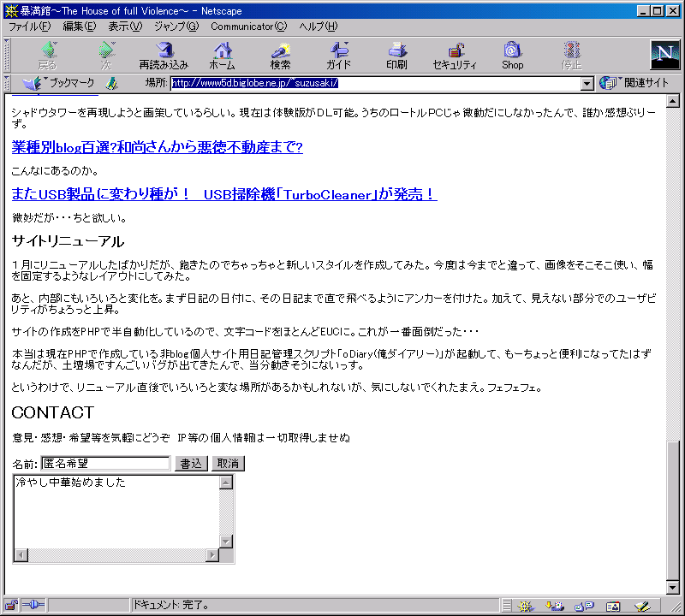The width and height of the screenshot is (685, 616).
Task: Click the Netscape N logo
Action: (665, 55)
